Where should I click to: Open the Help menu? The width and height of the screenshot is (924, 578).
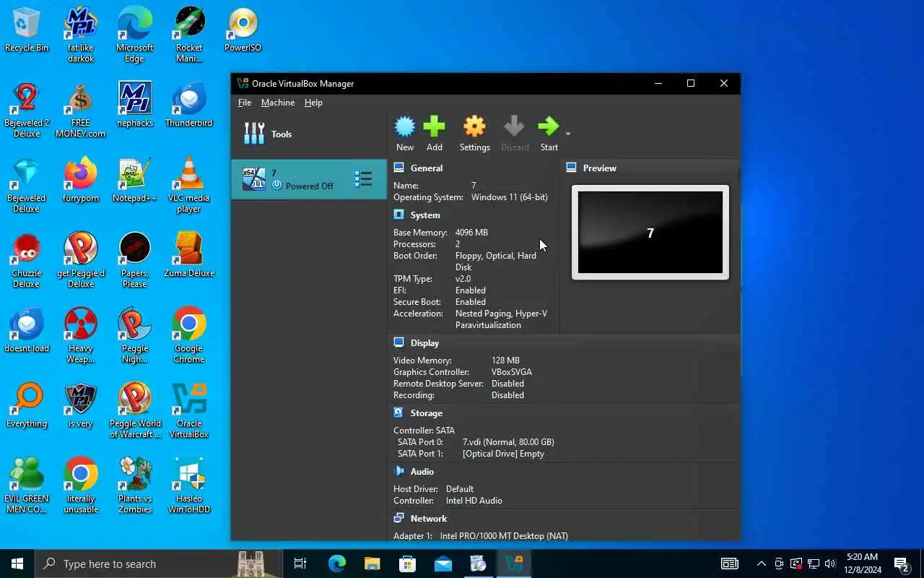pos(313,103)
